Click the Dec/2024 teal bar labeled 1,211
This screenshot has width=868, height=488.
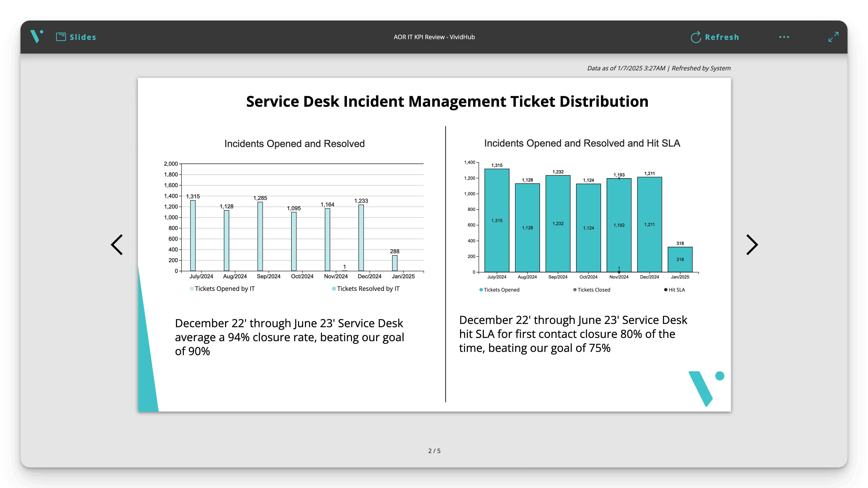coord(650,224)
